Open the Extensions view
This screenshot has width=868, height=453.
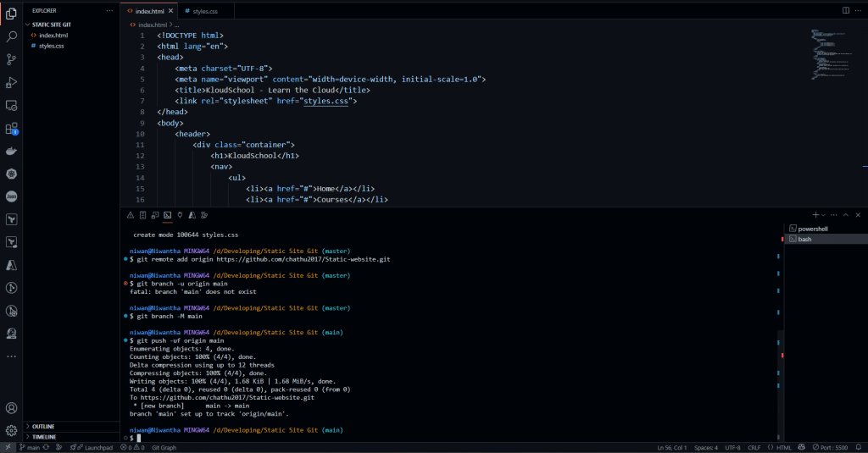[12, 129]
